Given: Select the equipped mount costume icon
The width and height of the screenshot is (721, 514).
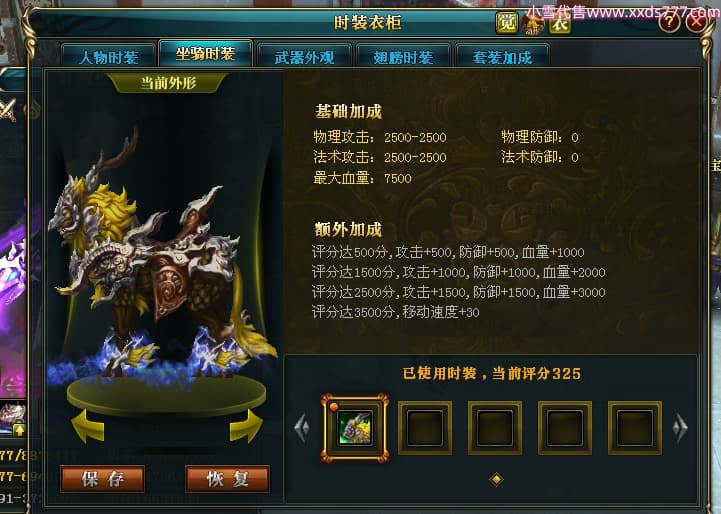Looking at the screenshot, I should tap(355, 428).
